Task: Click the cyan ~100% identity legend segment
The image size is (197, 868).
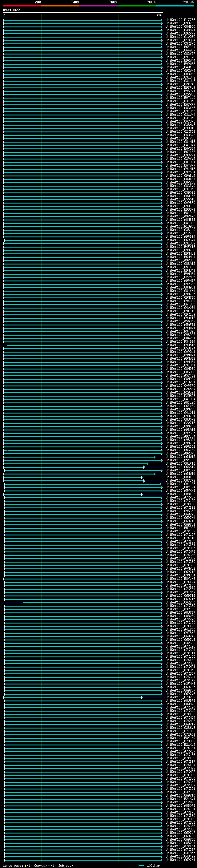Action: (175, 6)
